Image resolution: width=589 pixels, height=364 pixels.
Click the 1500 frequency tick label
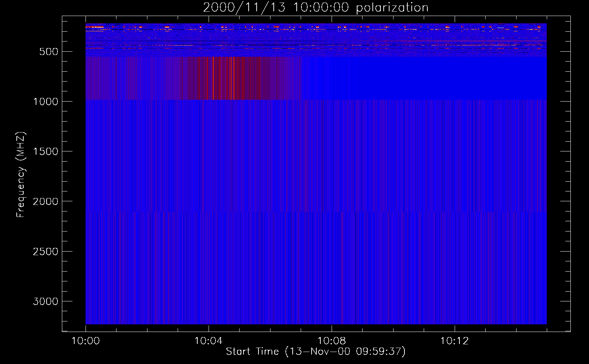point(45,151)
